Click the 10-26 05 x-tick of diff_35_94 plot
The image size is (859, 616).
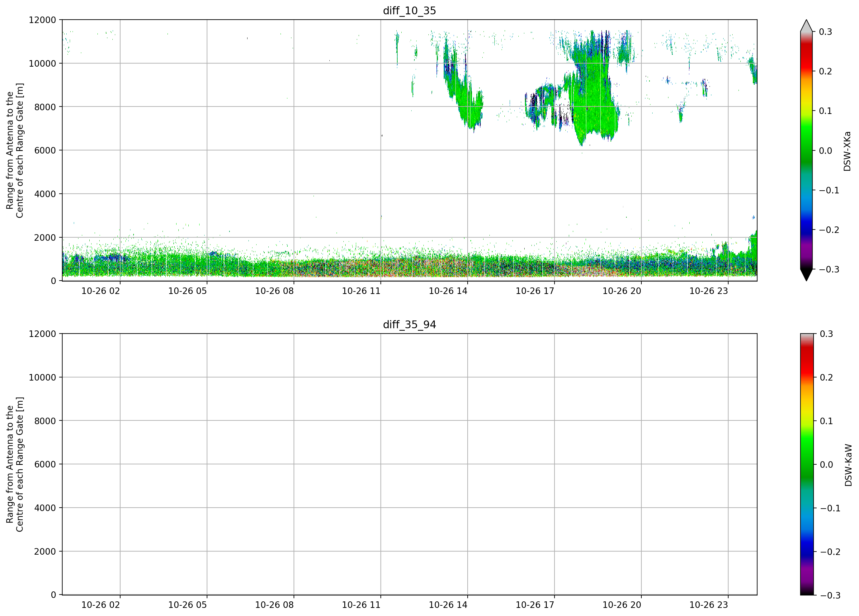click(x=187, y=605)
